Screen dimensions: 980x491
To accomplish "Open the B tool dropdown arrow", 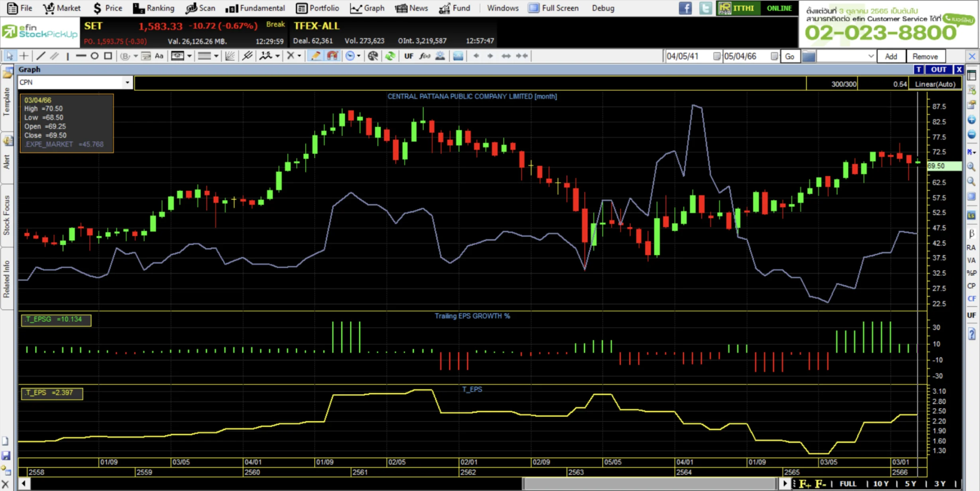I will click(136, 56).
